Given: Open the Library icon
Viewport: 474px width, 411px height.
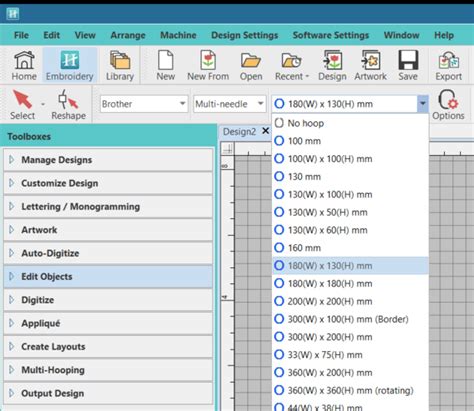Looking at the screenshot, I should tap(120, 65).
